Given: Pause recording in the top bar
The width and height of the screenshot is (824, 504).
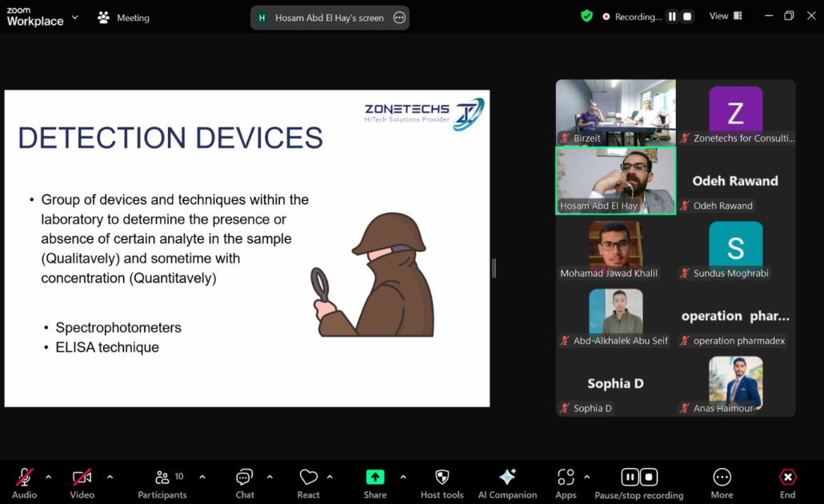Looking at the screenshot, I should (672, 16).
